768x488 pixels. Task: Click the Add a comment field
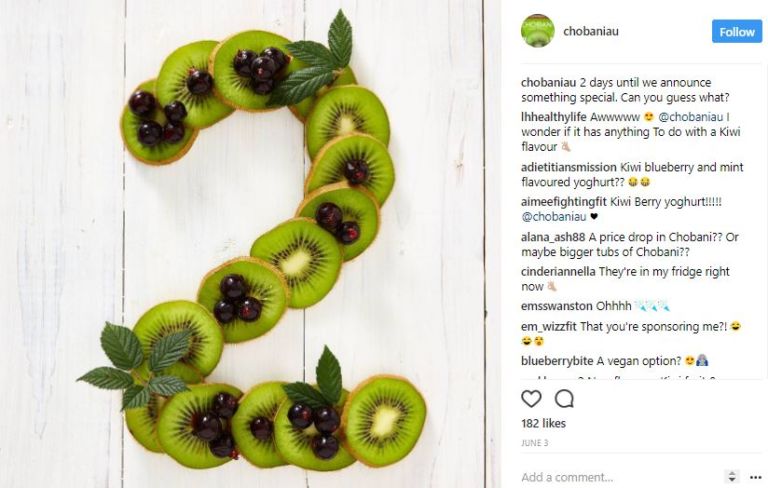click(x=620, y=477)
